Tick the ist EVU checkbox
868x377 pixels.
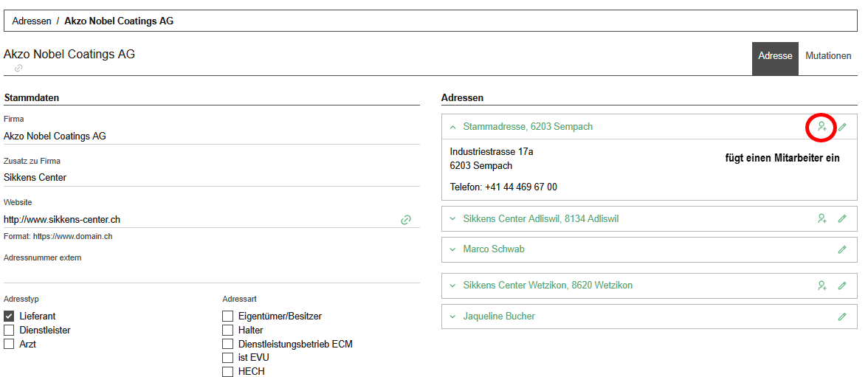[x=228, y=358]
